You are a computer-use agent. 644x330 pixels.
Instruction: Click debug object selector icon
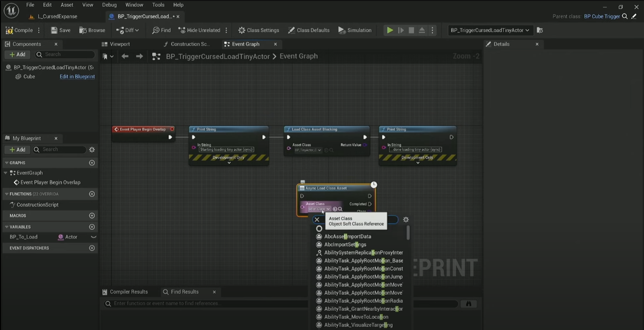coord(540,30)
